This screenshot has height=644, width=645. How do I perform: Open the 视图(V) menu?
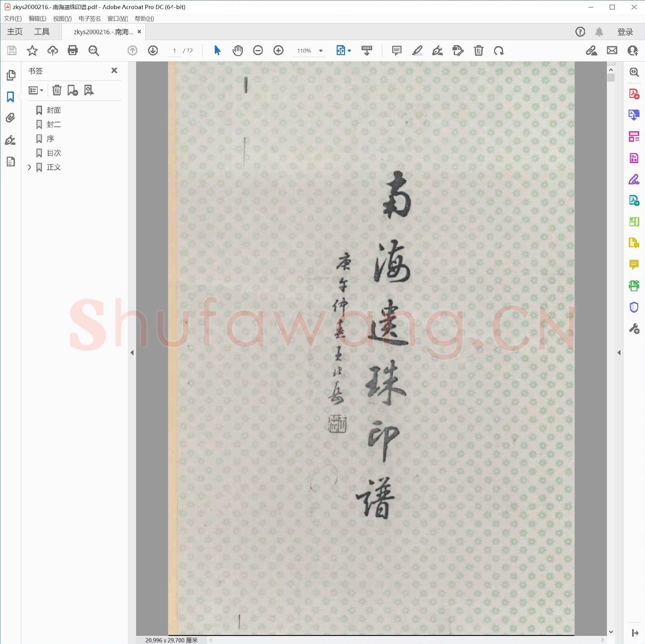[x=62, y=18]
